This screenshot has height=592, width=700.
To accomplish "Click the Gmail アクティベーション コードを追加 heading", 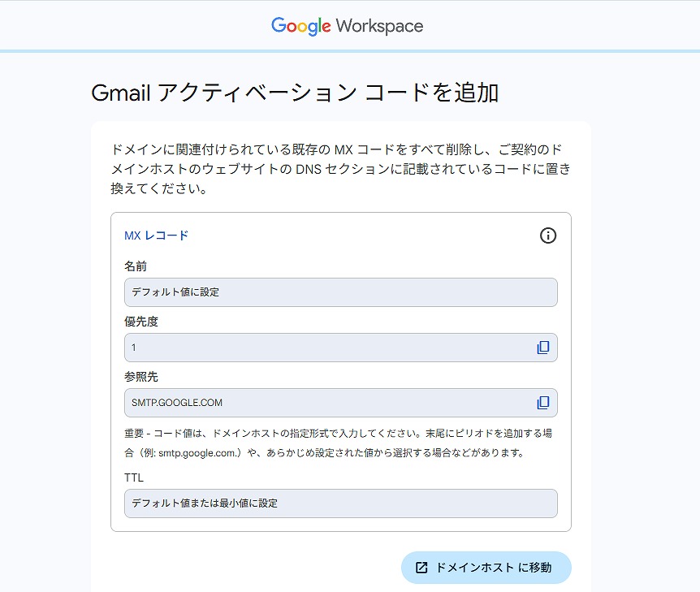I will pos(295,93).
